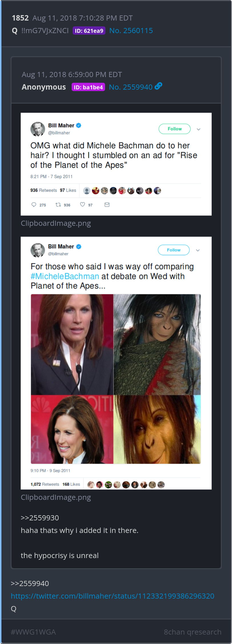Click the heart like icon showing 97
The image size is (232, 644).
coord(83,205)
